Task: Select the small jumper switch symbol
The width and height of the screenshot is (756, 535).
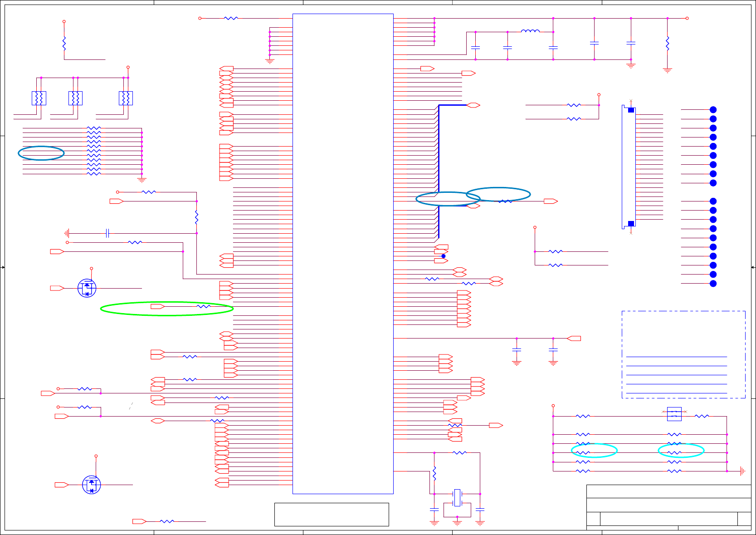Action: point(674,414)
